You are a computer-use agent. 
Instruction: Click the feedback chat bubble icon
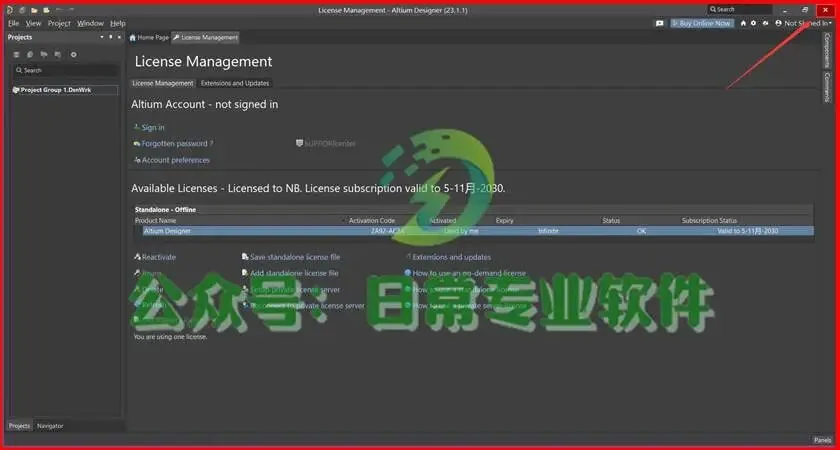coord(660,24)
